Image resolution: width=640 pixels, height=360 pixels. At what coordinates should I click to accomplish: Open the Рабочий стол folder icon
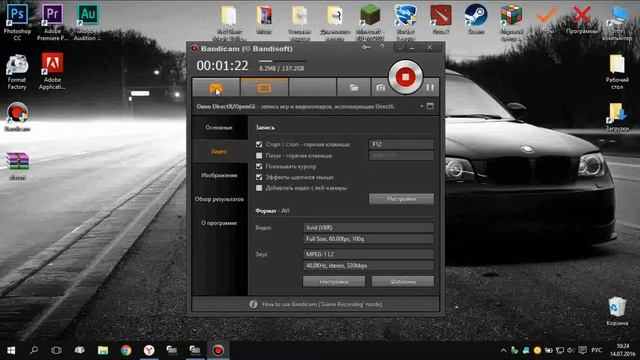(x=617, y=72)
